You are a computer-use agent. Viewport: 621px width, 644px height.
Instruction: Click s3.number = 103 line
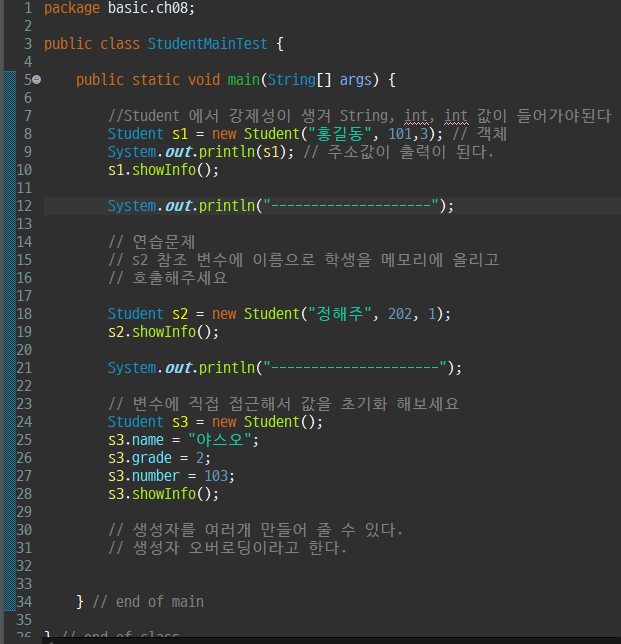coord(171,476)
